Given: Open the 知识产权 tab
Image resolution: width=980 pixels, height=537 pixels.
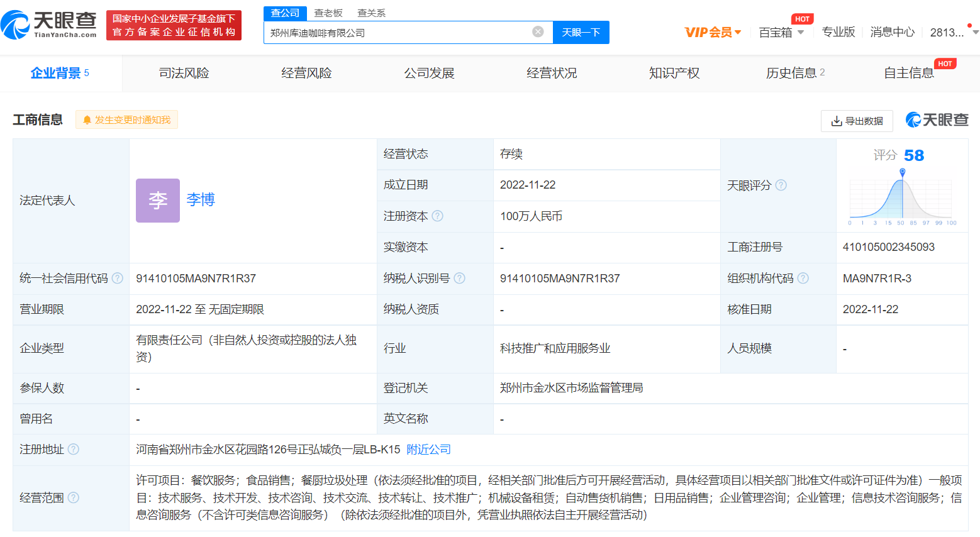Looking at the screenshot, I should click(x=674, y=74).
